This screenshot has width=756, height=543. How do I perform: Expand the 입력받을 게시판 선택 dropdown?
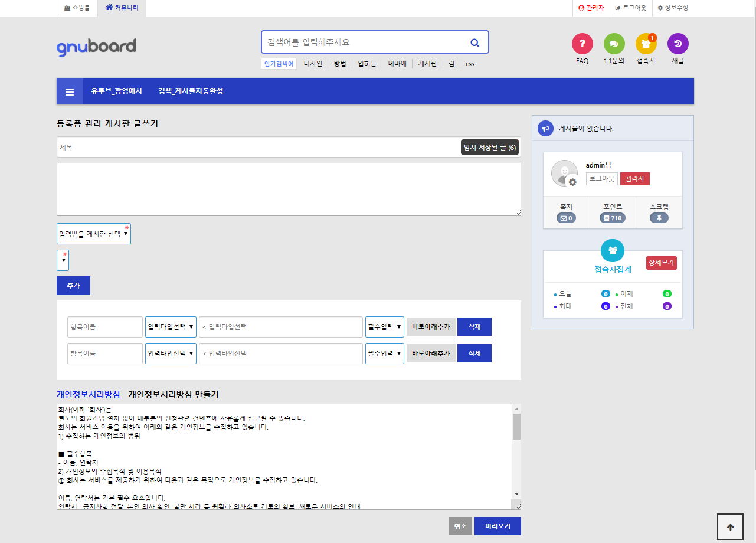tap(94, 234)
